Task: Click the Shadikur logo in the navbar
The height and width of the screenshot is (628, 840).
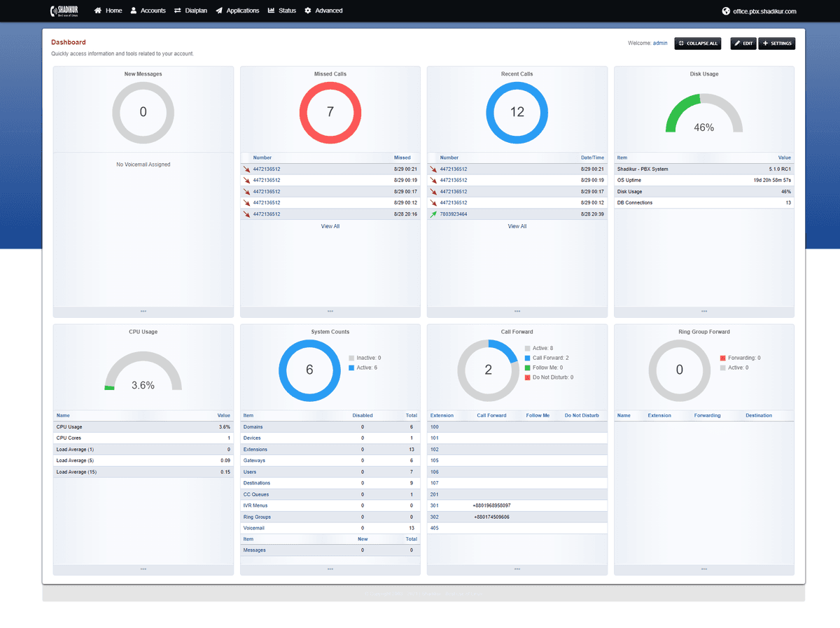Action: pos(64,11)
